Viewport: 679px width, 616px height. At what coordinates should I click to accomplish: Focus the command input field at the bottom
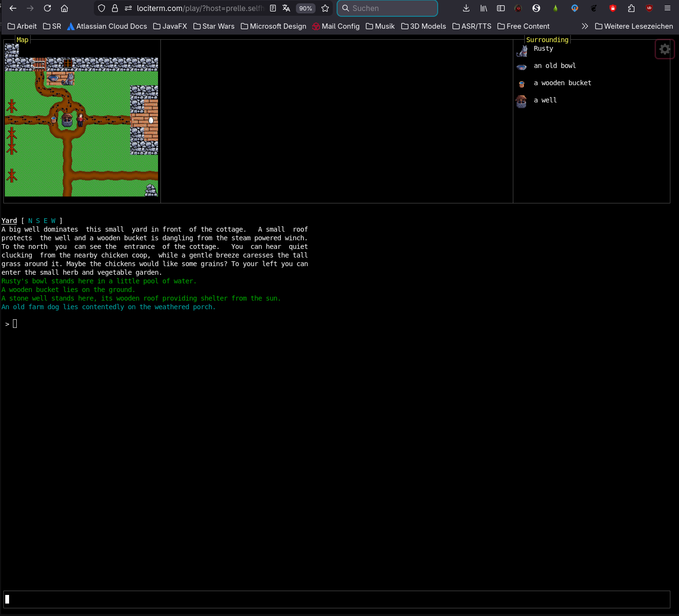point(335,599)
